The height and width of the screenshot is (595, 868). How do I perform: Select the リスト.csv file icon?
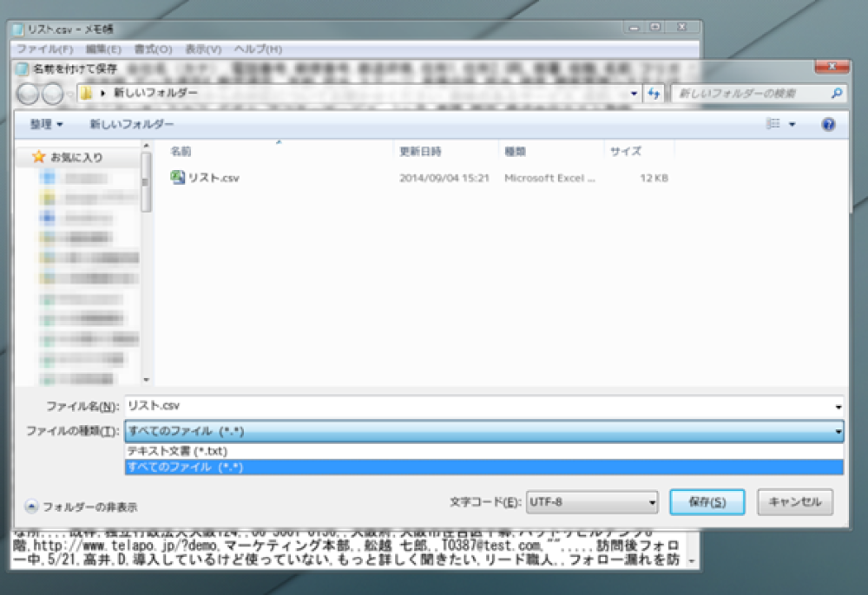(178, 178)
